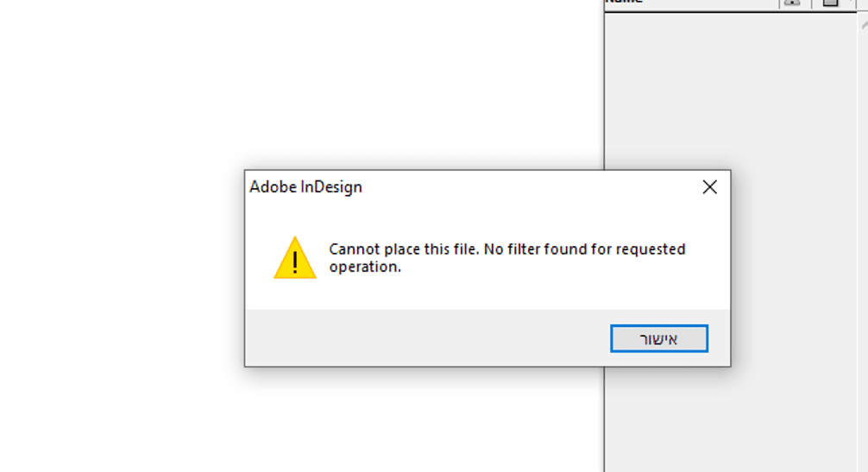Sort by the Name column header
This screenshot has height=472, width=868.
point(624,2)
